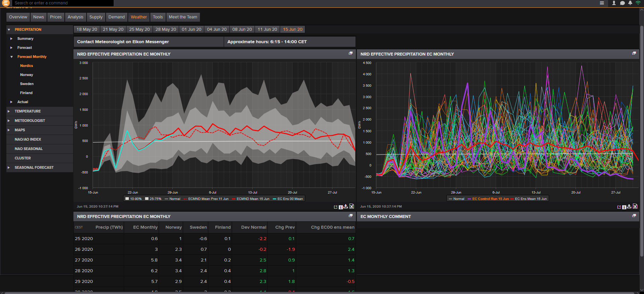Open the Sweden monthly forecast
The height and width of the screenshot is (294, 644).
tap(27, 84)
